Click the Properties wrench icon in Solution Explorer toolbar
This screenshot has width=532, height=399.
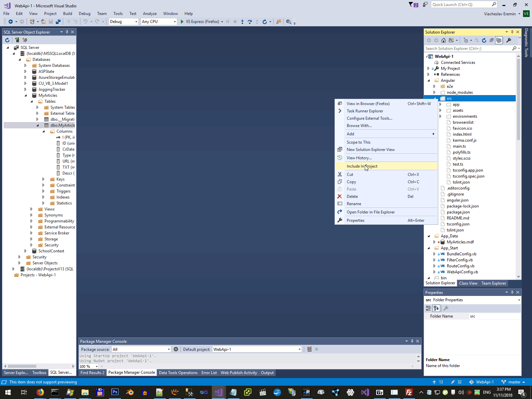pyautogui.click(x=509, y=40)
